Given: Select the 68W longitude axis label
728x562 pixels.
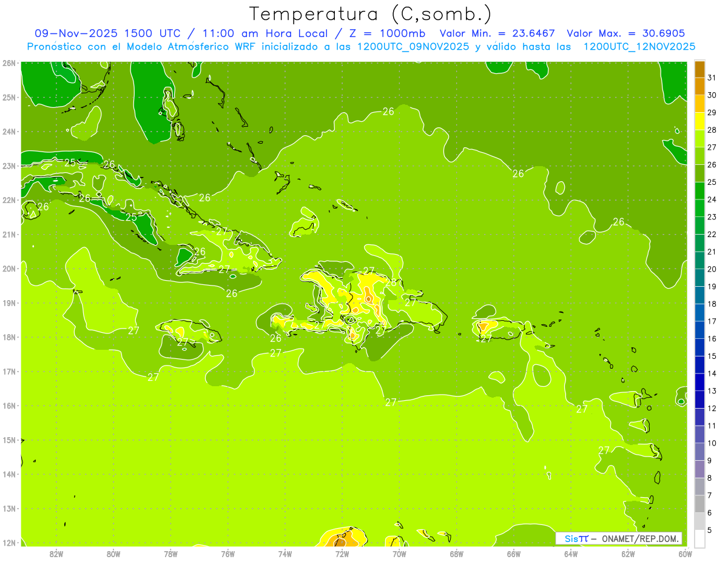Looking at the screenshot, I should [x=457, y=554].
